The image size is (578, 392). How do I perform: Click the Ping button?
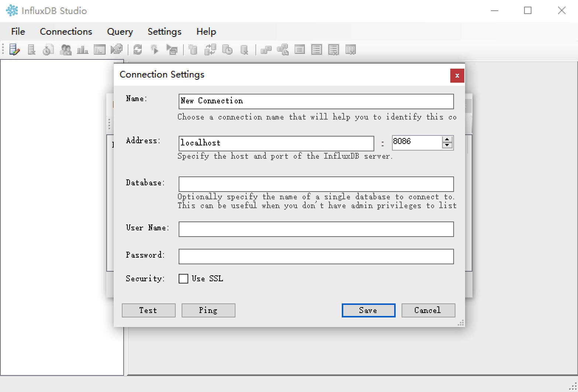(x=209, y=310)
